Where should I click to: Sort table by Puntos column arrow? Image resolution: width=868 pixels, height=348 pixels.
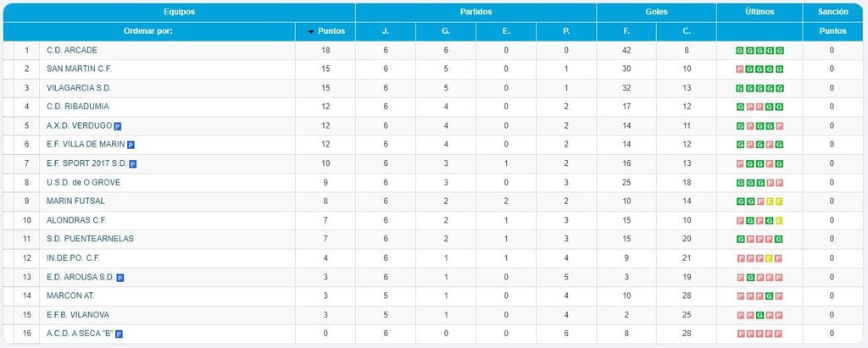[312, 31]
